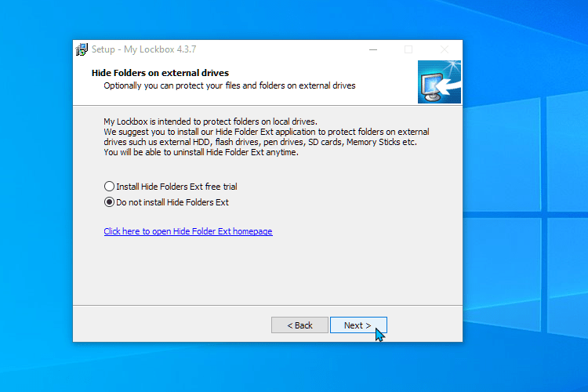The image size is (588, 392).
Task: Click 'We suggest you to install' line
Action: (267, 132)
